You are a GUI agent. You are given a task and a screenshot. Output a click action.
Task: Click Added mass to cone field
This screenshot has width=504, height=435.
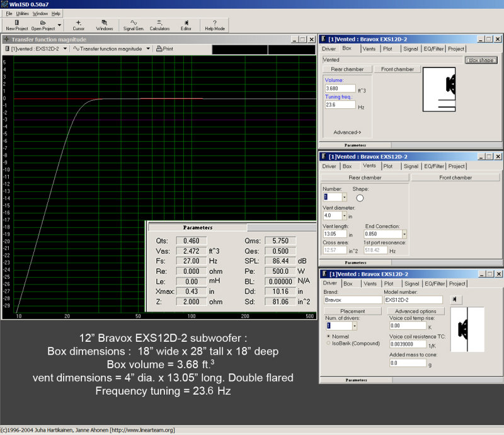pos(408,363)
